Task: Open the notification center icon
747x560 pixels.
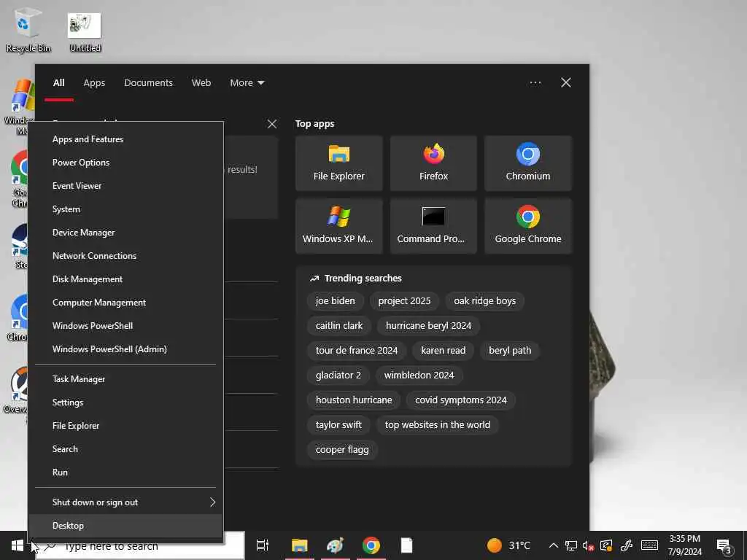Action: point(723,546)
